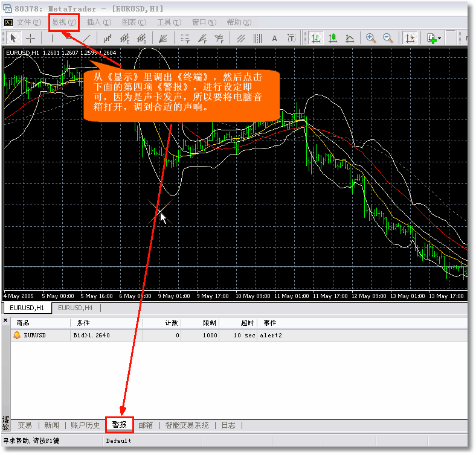Select the Gann fan tool
476x455 pixels.
click(163, 38)
